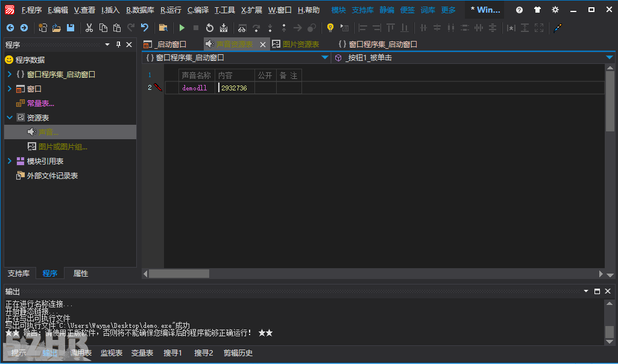Expand the 模块引用表 tree node
The image size is (618, 364).
pos(10,161)
